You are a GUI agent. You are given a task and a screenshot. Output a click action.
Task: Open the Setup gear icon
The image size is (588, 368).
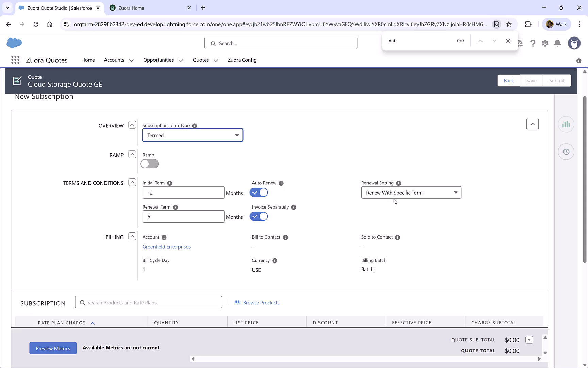point(545,43)
